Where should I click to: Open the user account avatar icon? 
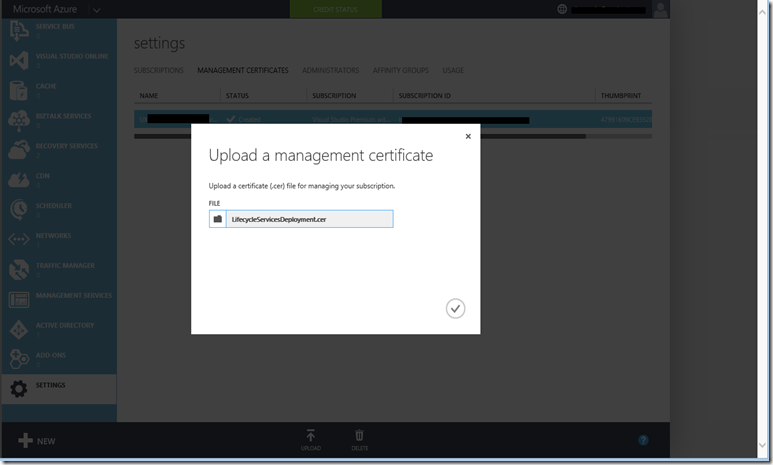click(x=660, y=9)
